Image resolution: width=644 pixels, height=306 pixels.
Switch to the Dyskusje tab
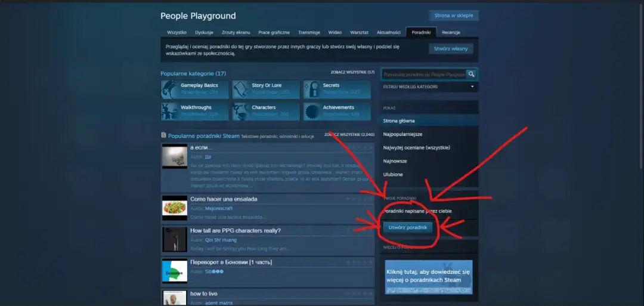[x=204, y=32]
